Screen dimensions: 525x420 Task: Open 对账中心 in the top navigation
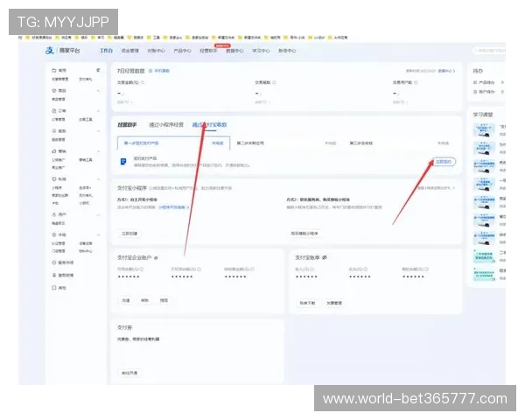pos(156,51)
